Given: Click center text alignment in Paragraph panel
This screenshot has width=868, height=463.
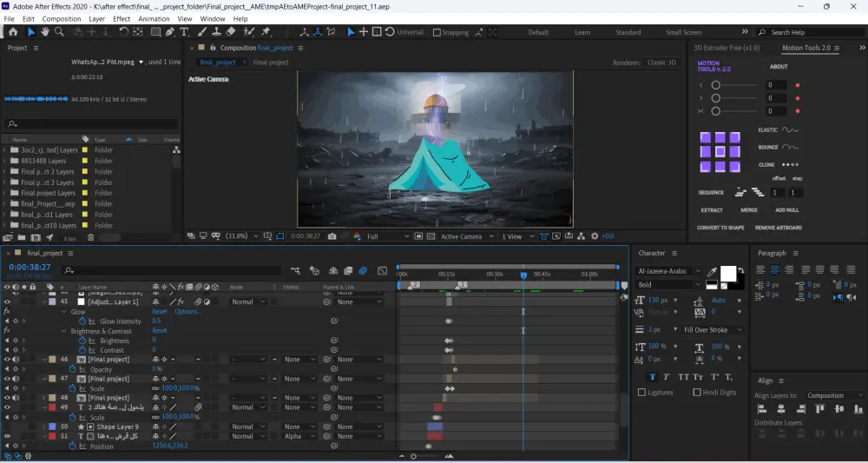Looking at the screenshot, I should pos(776,269).
